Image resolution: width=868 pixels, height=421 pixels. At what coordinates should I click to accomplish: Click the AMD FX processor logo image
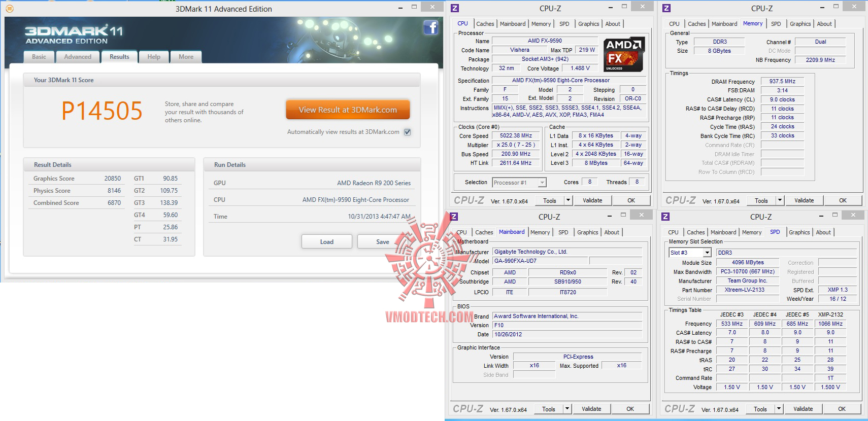coord(624,54)
